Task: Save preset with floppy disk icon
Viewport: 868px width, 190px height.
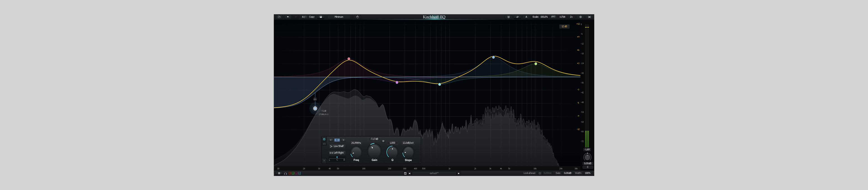Action: tap(405, 173)
